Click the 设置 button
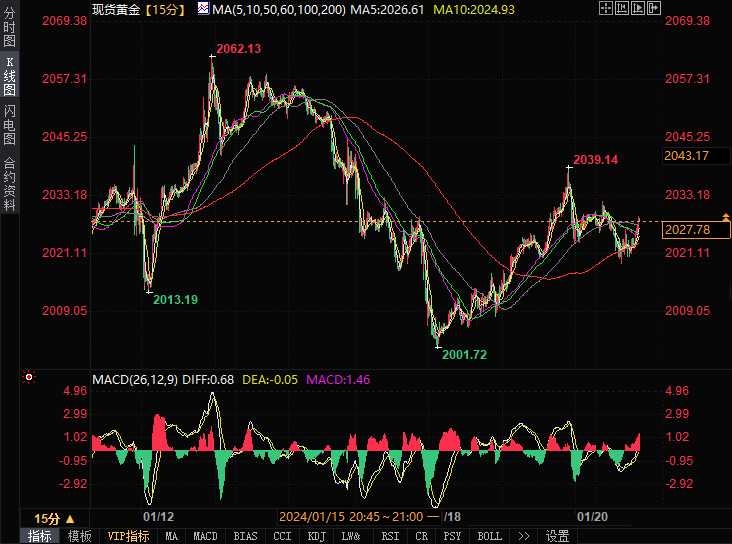Screen dimensions: 732x544 [557, 536]
